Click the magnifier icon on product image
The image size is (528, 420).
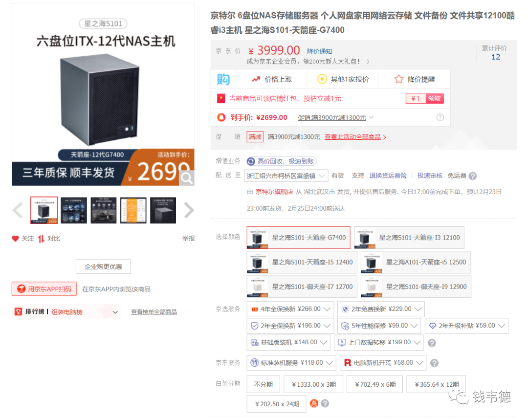186,177
